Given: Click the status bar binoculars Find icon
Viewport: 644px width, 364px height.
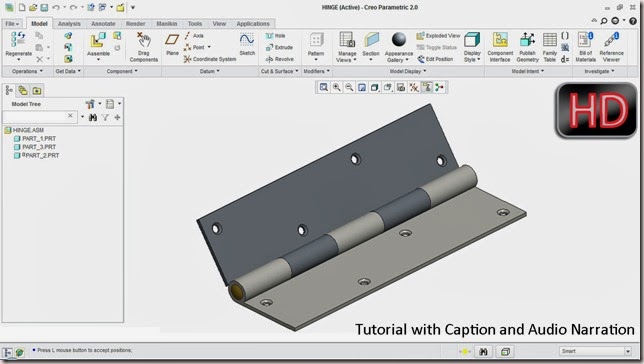Looking at the screenshot, I should click(x=483, y=352).
